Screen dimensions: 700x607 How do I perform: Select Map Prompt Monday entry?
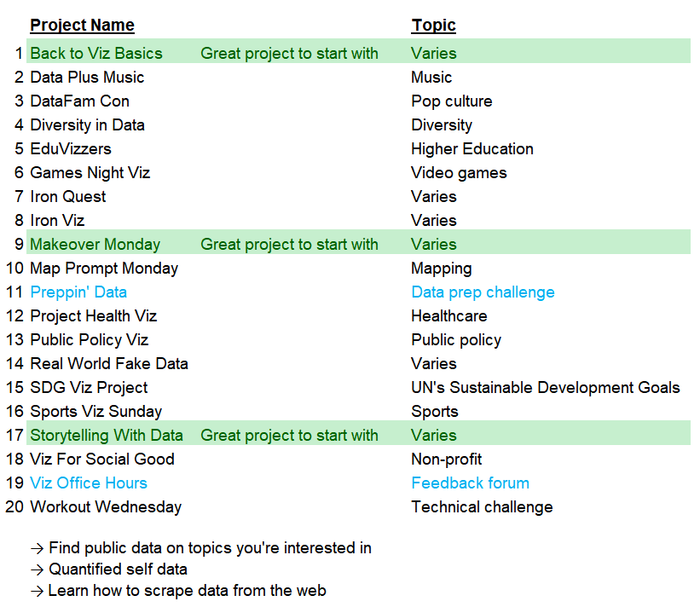coord(104,268)
